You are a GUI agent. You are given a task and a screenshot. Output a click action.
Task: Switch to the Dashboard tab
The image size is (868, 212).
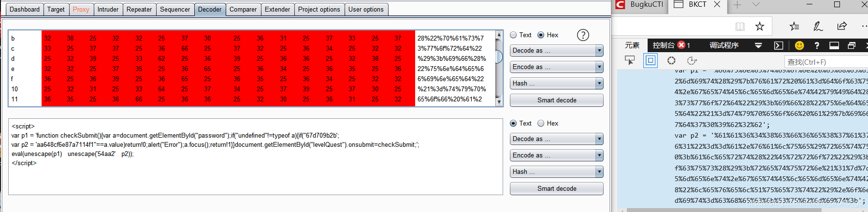[25, 9]
